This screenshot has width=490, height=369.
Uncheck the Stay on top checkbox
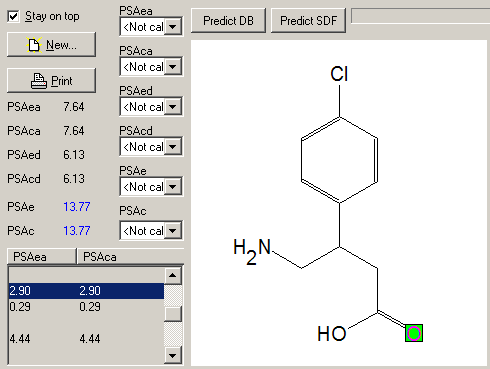click(13, 16)
